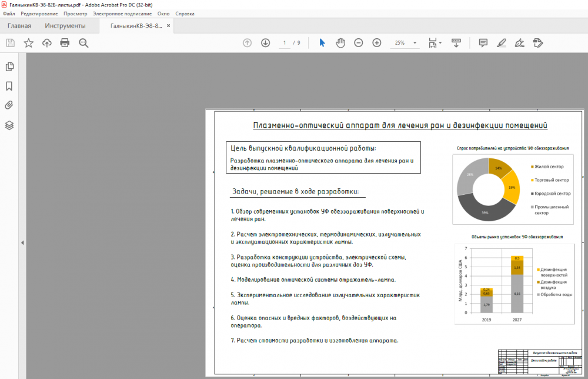Open the Файл menu

pos(9,13)
